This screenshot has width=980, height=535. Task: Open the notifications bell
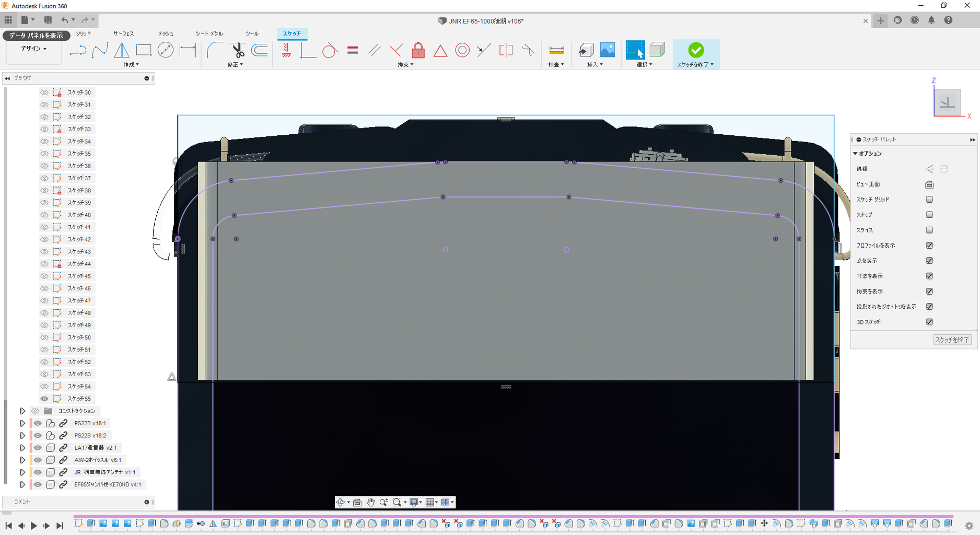click(x=931, y=20)
